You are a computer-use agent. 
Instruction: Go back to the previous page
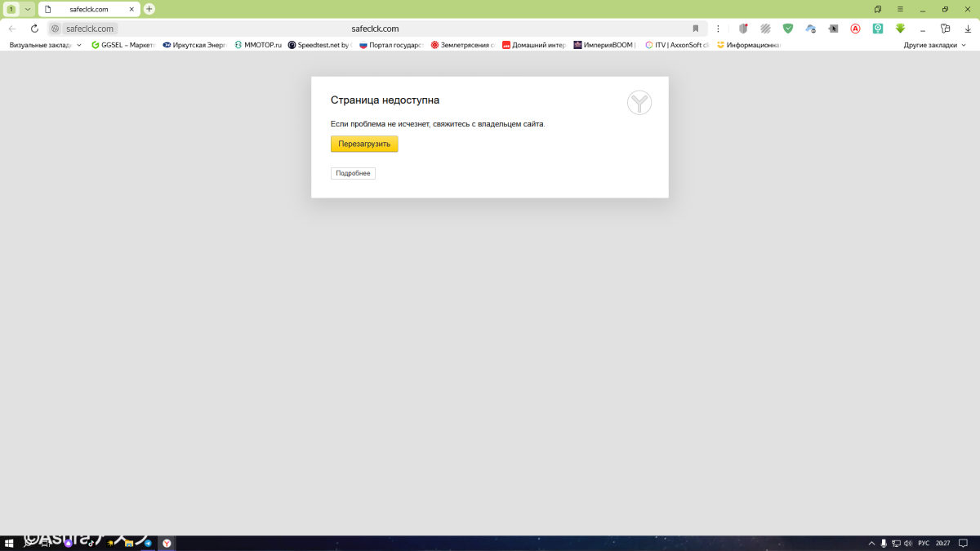(12, 29)
